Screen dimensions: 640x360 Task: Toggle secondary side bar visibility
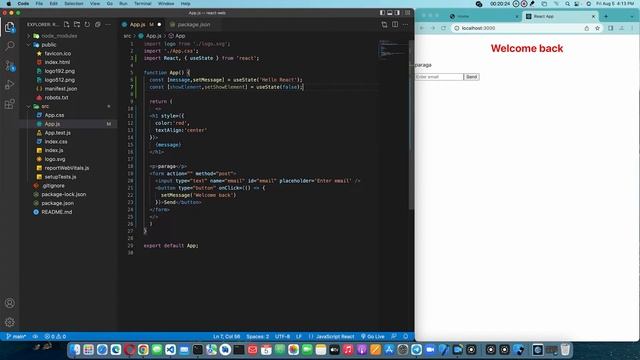[398, 13]
